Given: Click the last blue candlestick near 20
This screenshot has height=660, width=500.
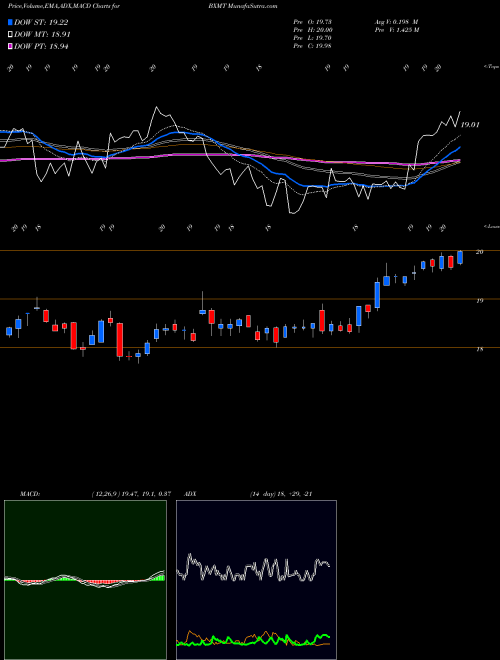Looking at the screenshot, I should pyautogui.click(x=460, y=258).
